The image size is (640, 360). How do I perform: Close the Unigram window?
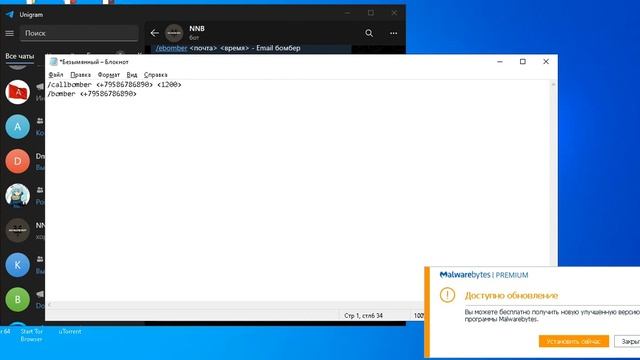394,13
